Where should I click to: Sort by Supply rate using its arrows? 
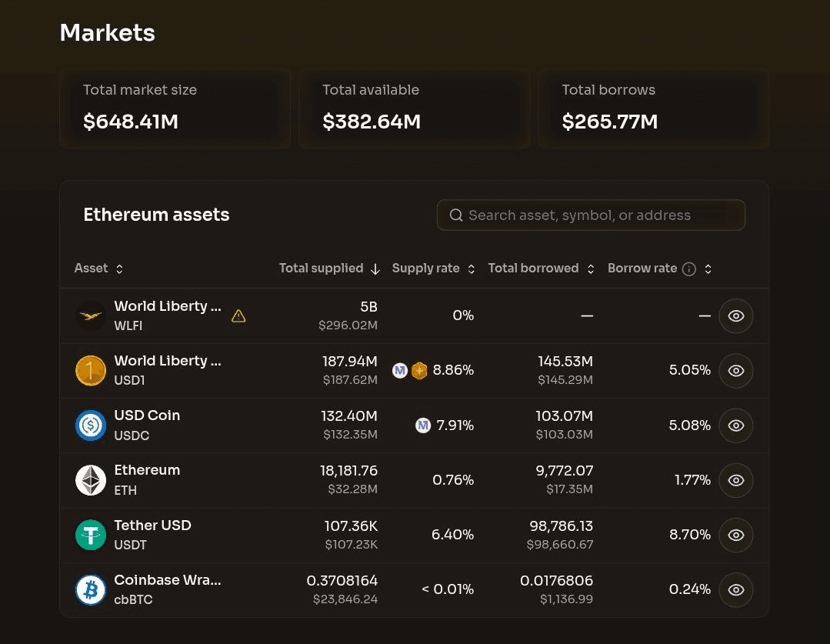[x=471, y=269]
